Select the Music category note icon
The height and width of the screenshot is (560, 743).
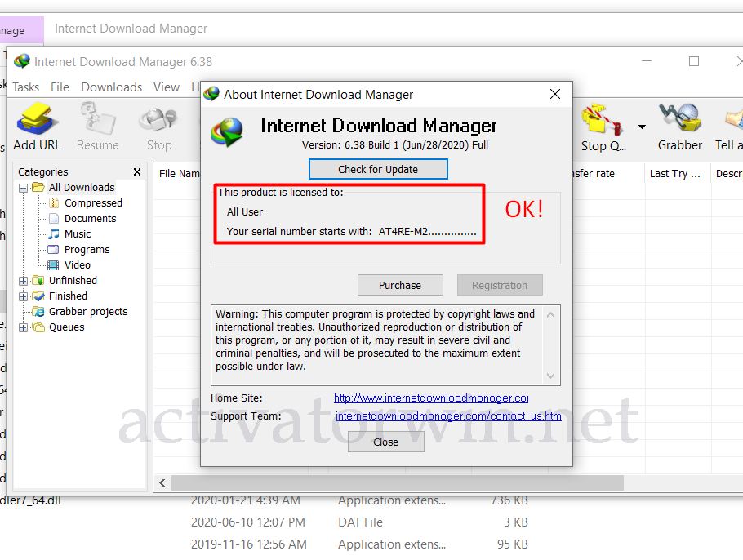coord(54,234)
